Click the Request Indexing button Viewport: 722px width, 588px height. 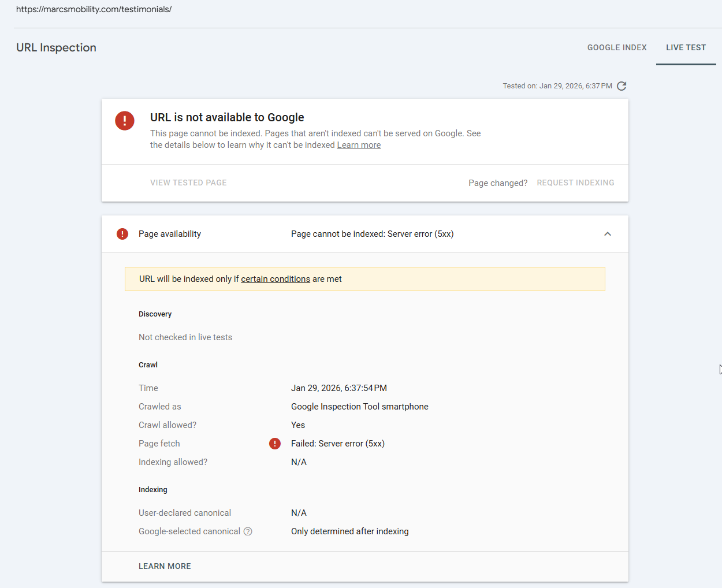point(575,183)
